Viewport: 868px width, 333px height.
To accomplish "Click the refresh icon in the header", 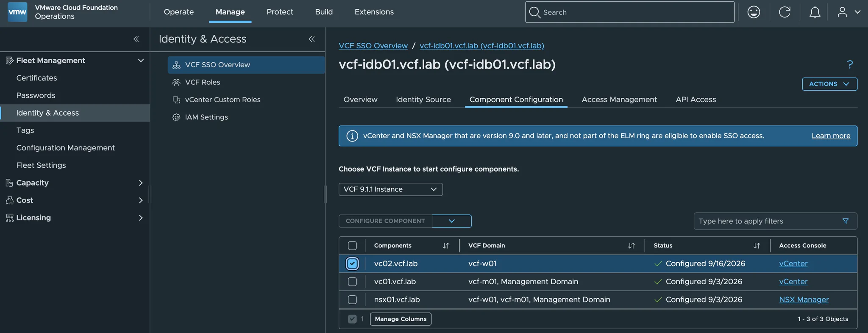I will tap(785, 12).
